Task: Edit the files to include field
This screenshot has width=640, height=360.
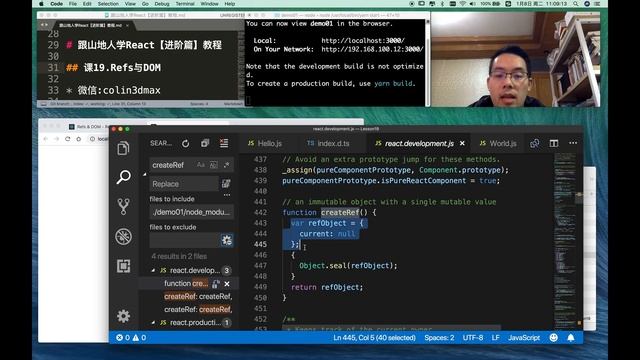Action: [191, 212]
